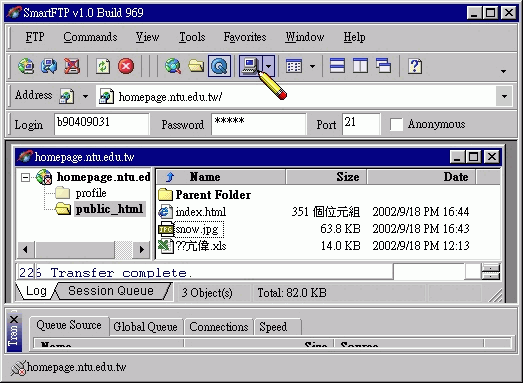Screen dimensions: 523x383
Task: Switch to the Queue Source tab
Action: [69, 325]
